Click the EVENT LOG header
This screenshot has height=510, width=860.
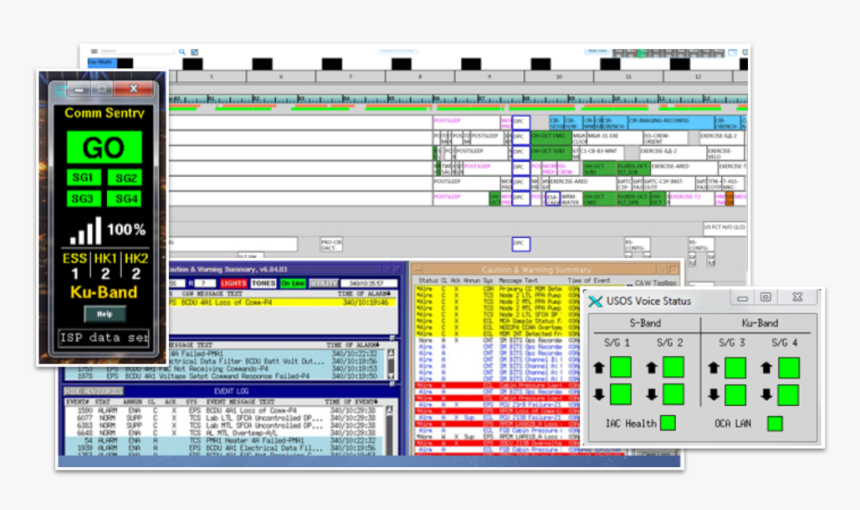tap(231, 391)
